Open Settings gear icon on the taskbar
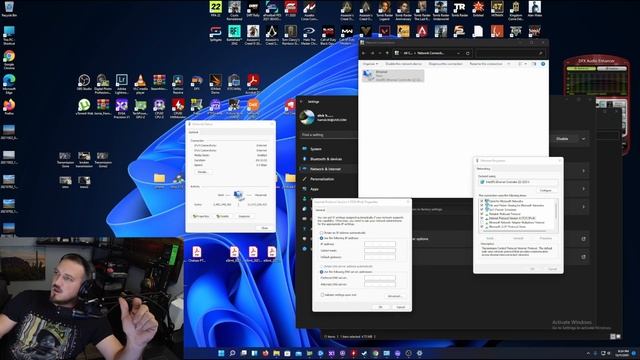This screenshot has height=360, width=640. pos(419,353)
